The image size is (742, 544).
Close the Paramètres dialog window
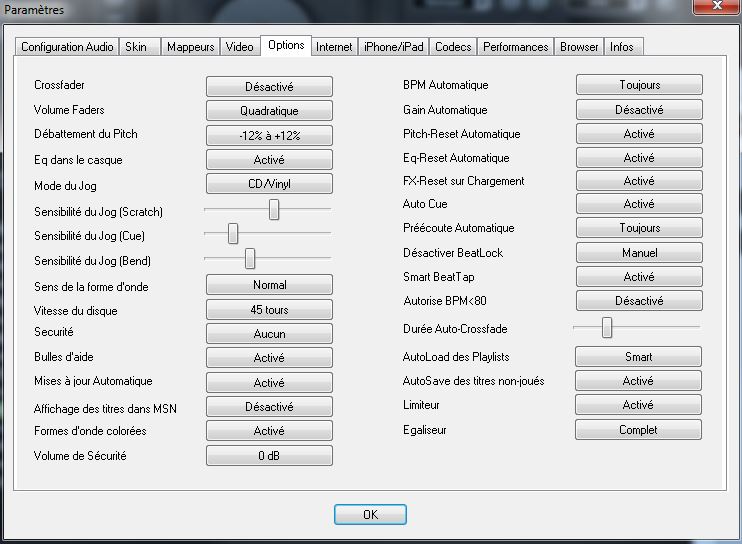click(711, 9)
